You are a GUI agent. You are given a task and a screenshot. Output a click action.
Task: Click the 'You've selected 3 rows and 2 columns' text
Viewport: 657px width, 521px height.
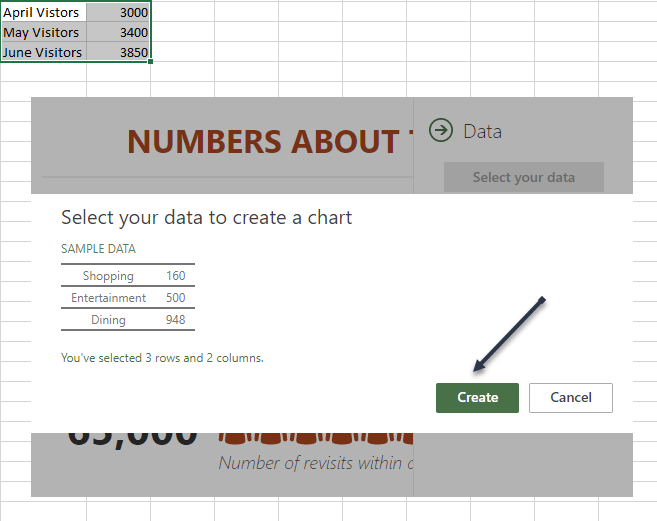click(162, 358)
